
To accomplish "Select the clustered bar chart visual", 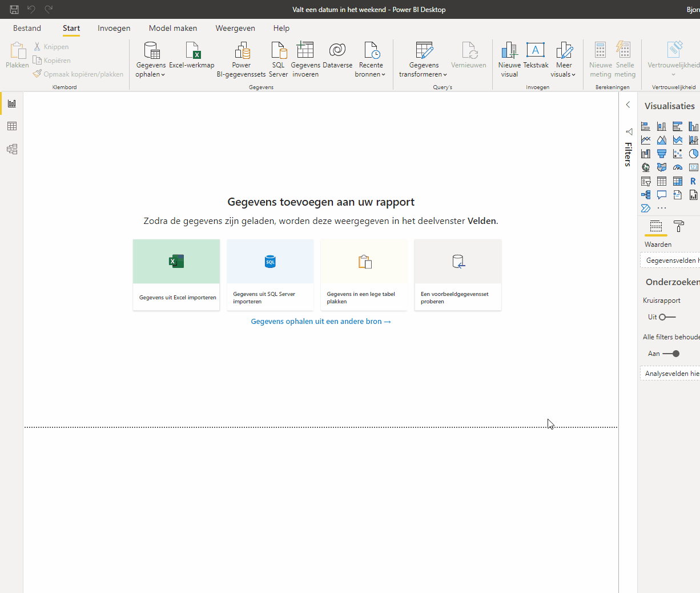I will click(x=678, y=126).
